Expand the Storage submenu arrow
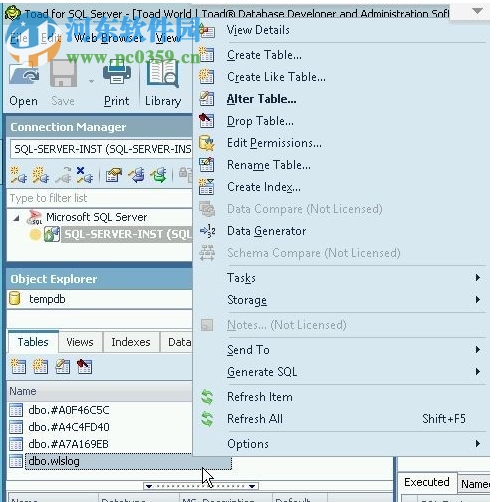 click(478, 299)
